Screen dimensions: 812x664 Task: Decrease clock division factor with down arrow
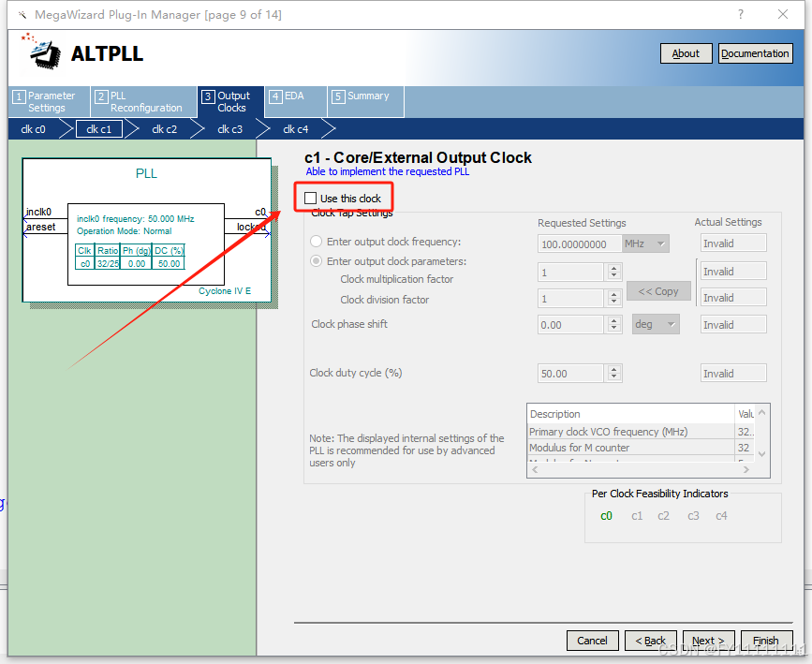(x=614, y=302)
